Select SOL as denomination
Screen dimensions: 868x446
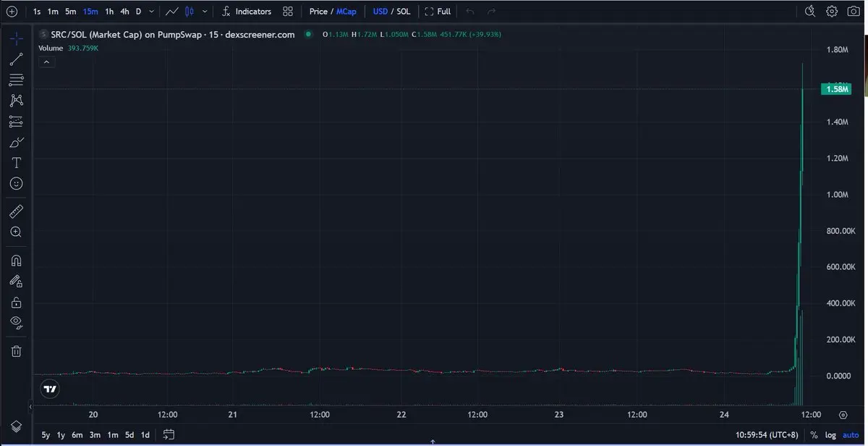coord(404,12)
